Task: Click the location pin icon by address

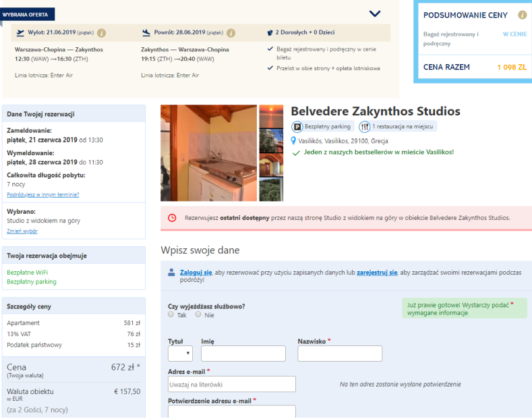Action: [x=293, y=140]
